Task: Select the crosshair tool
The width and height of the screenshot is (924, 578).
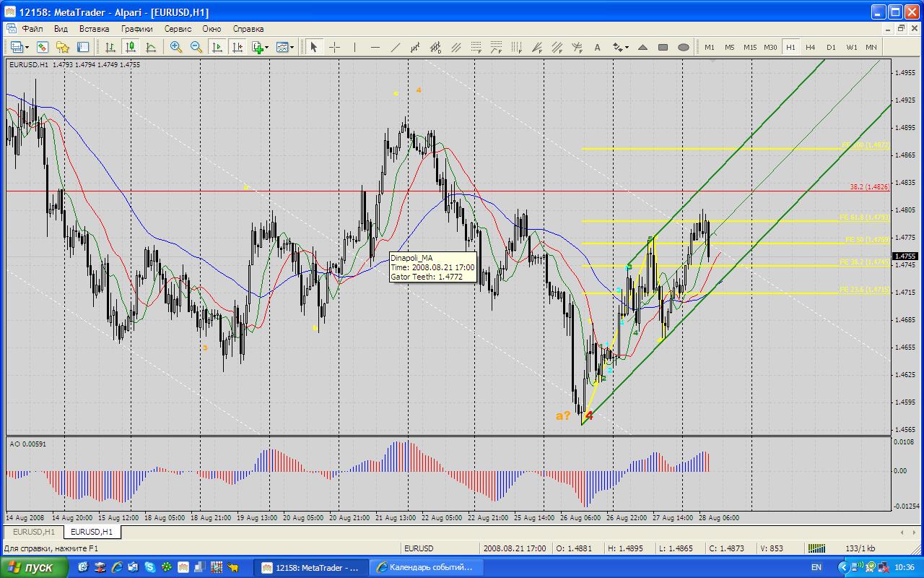Action: point(335,47)
